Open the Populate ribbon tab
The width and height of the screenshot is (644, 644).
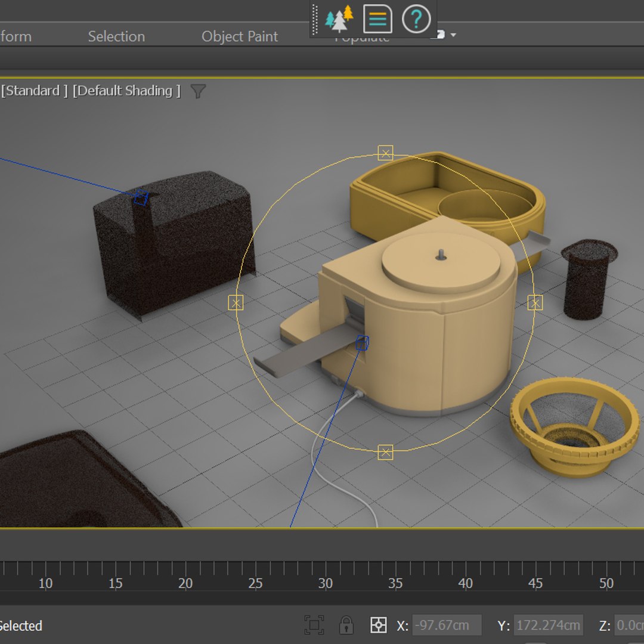click(x=362, y=39)
